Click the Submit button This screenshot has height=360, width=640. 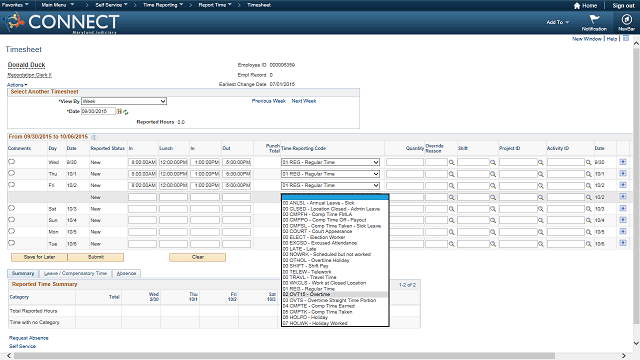click(96, 257)
